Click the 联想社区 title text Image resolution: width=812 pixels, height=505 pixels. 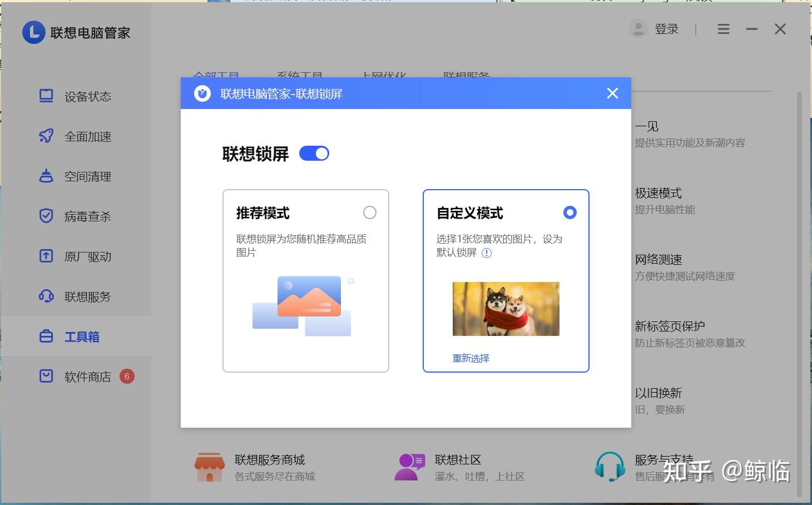click(x=458, y=460)
